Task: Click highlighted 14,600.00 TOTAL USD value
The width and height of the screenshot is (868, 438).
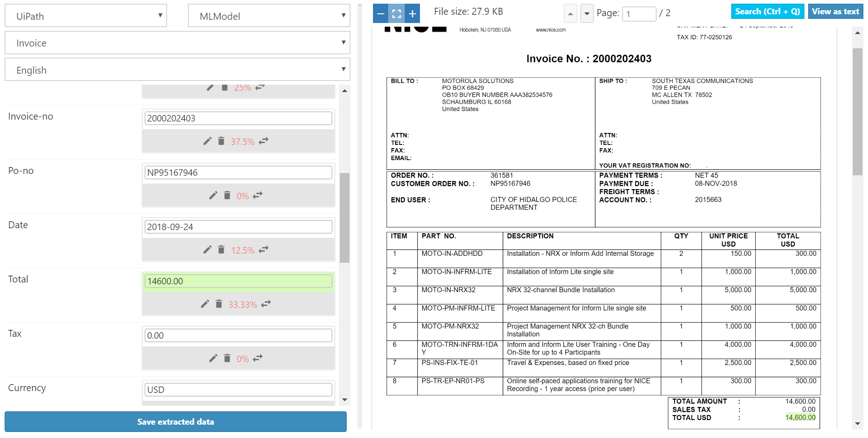Action: pos(800,417)
